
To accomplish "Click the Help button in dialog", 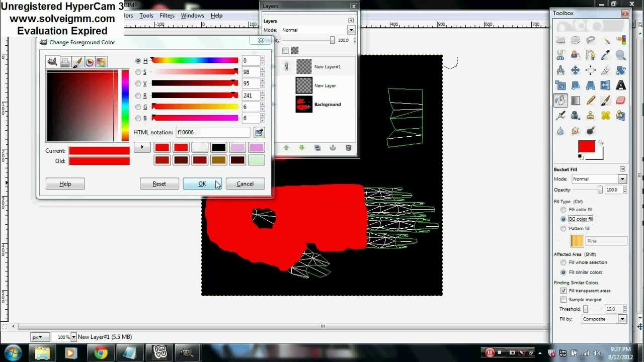I will point(65,184).
